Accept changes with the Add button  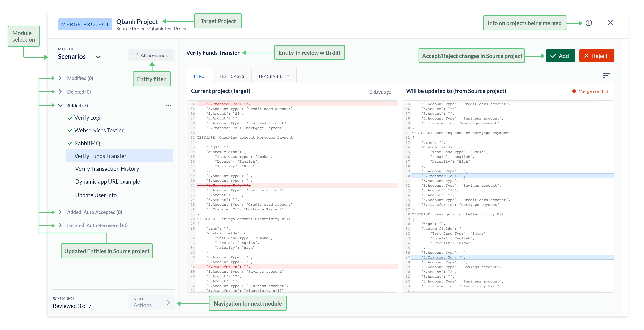click(x=560, y=56)
